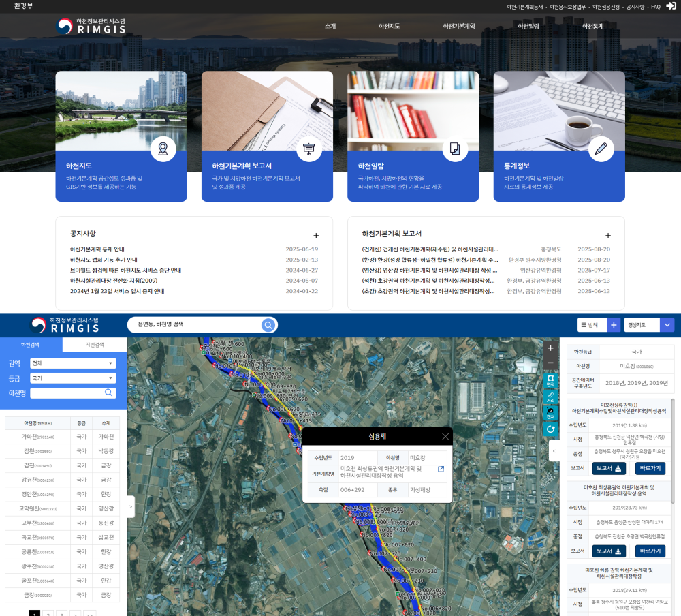
Task: Click the RIMGIS logo in map header
Action: point(65,325)
